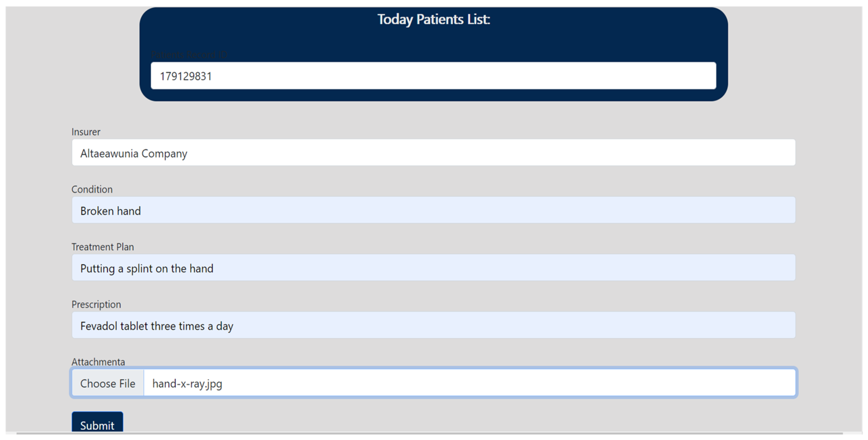The width and height of the screenshot is (868, 440).
Task: Click the Today Patients List heading
Action: (x=434, y=19)
